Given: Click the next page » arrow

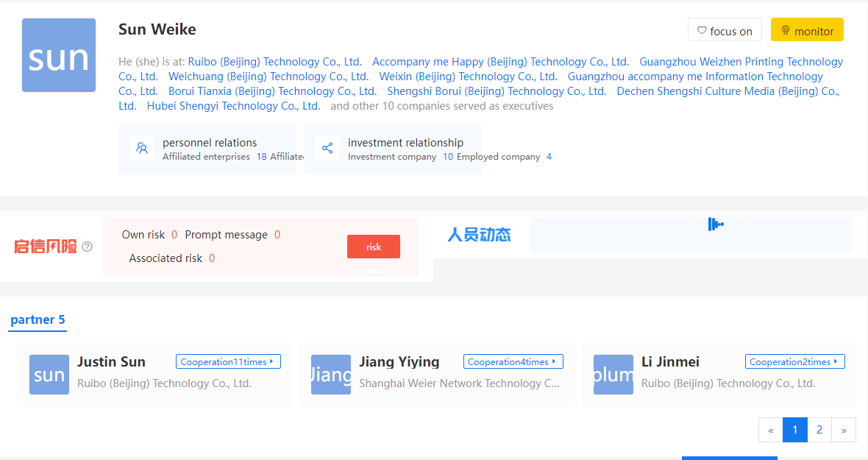Looking at the screenshot, I should [844, 430].
